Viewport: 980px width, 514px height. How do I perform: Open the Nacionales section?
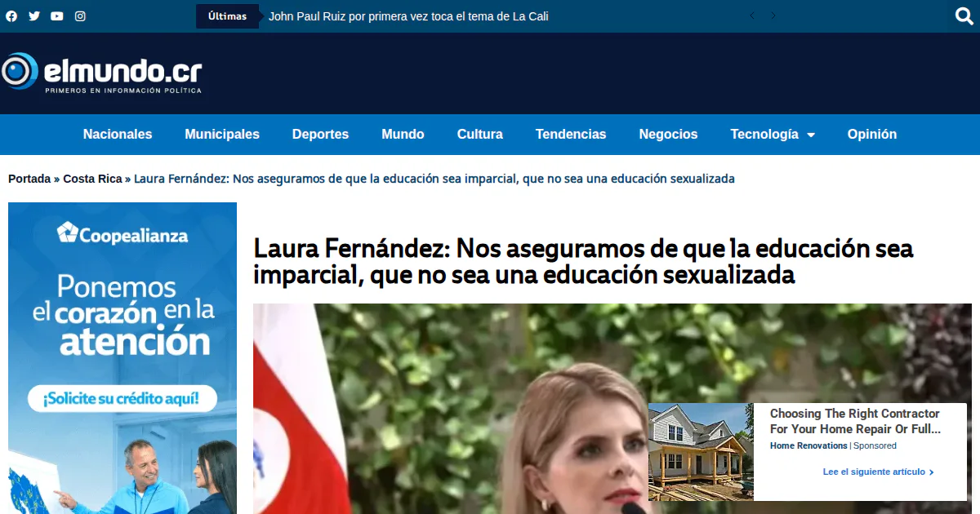coord(118,135)
